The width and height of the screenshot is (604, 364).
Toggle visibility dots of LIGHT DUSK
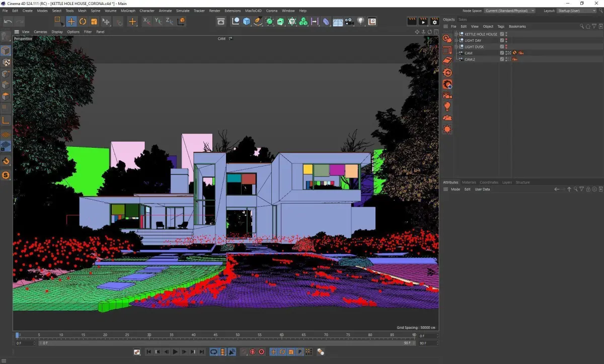pyautogui.click(x=506, y=47)
